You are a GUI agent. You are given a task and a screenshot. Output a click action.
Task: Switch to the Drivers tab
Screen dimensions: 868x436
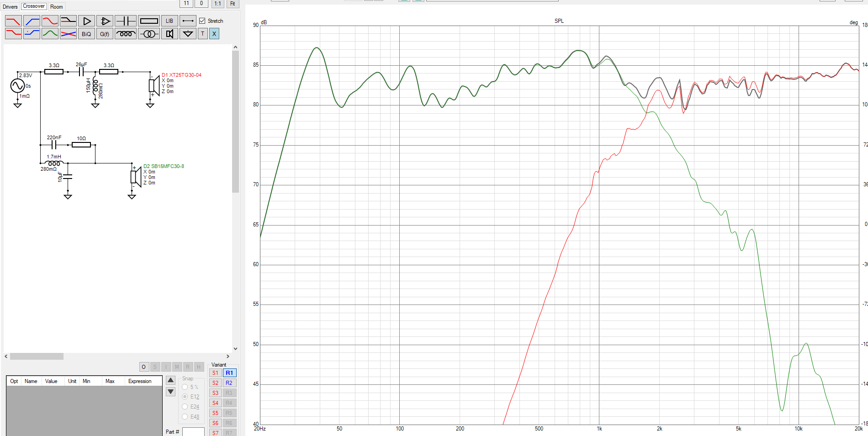pos(10,6)
